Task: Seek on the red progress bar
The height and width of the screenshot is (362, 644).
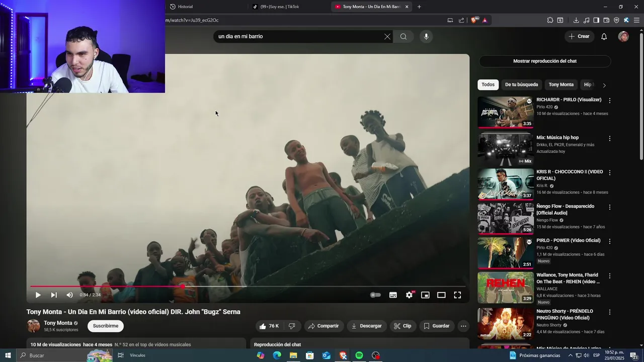Action: (248, 287)
